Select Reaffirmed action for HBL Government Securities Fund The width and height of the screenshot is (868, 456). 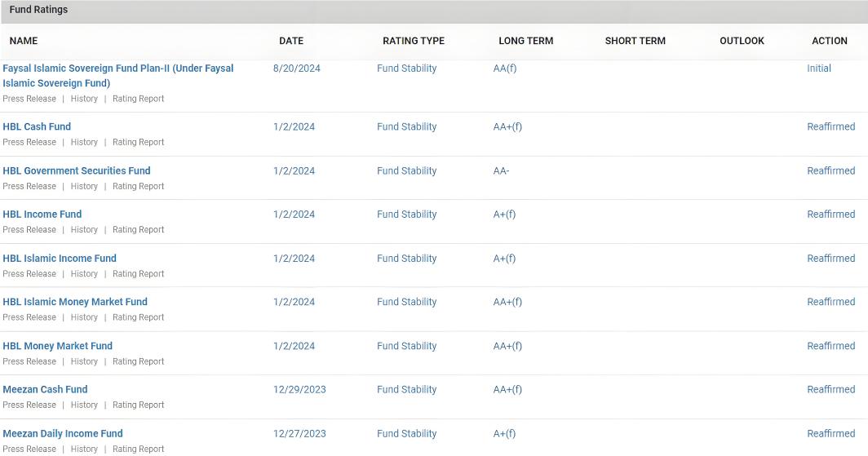pyautogui.click(x=831, y=171)
